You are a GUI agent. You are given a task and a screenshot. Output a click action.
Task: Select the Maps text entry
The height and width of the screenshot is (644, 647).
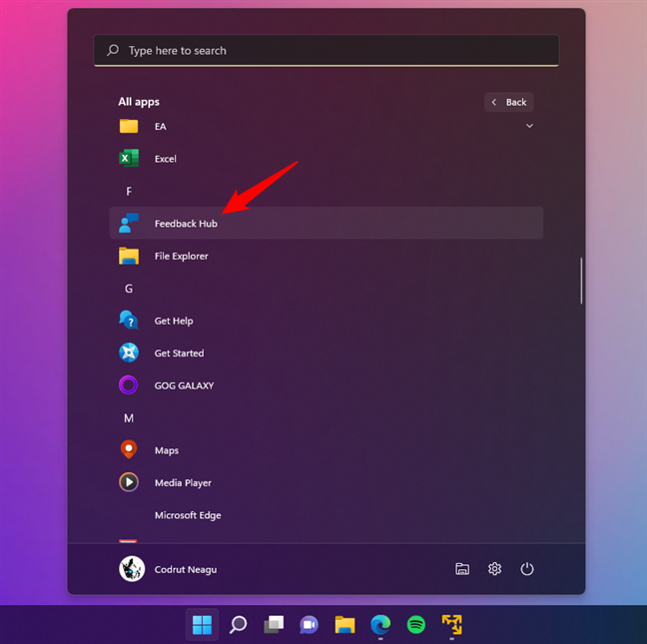[167, 450]
